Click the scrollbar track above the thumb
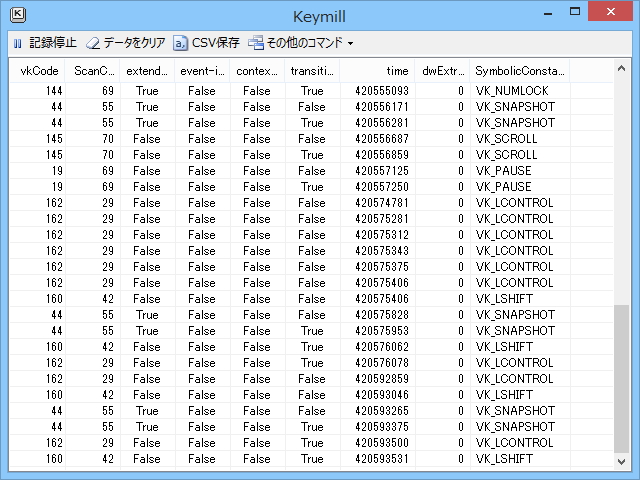The width and height of the screenshot is (640, 480). pyautogui.click(x=621, y=191)
